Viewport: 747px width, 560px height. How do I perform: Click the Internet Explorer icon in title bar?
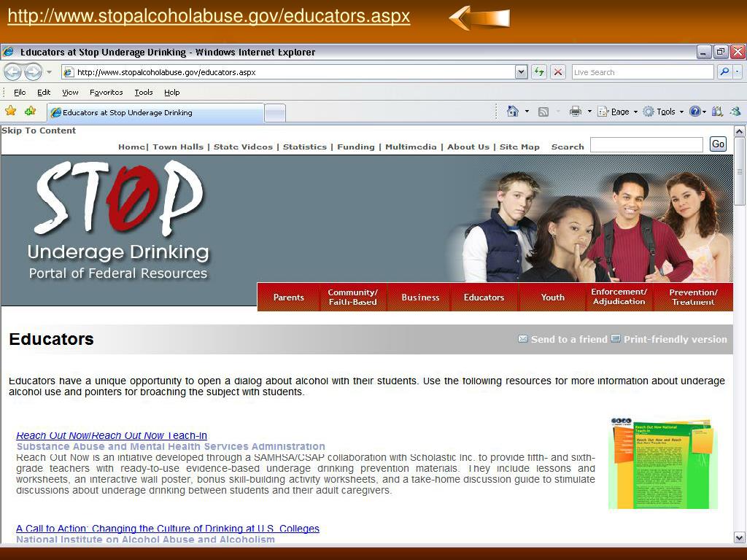click(x=9, y=52)
